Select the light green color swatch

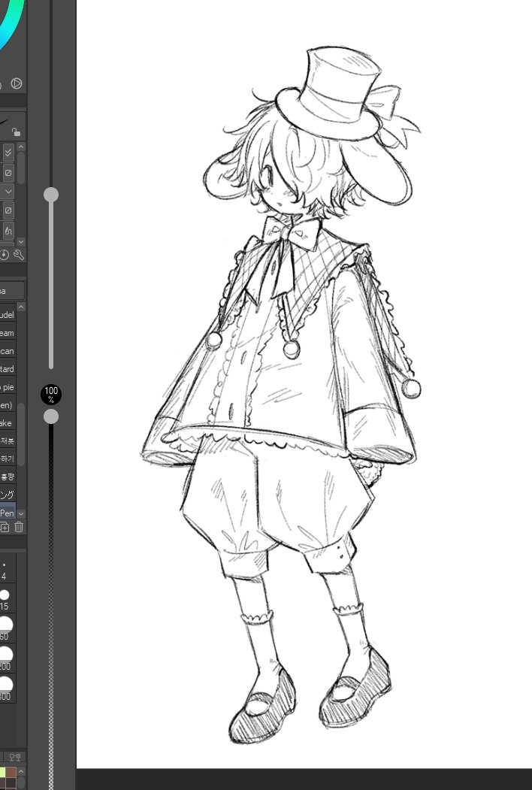2,773
